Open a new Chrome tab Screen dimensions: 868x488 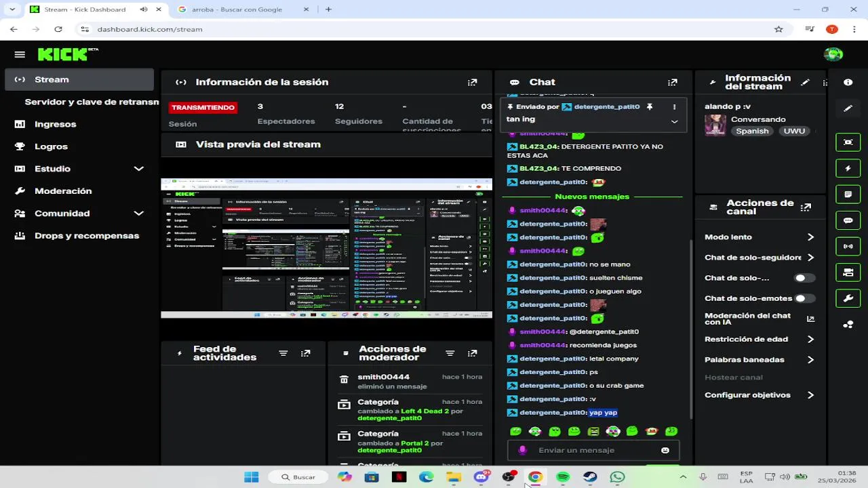(x=328, y=9)
